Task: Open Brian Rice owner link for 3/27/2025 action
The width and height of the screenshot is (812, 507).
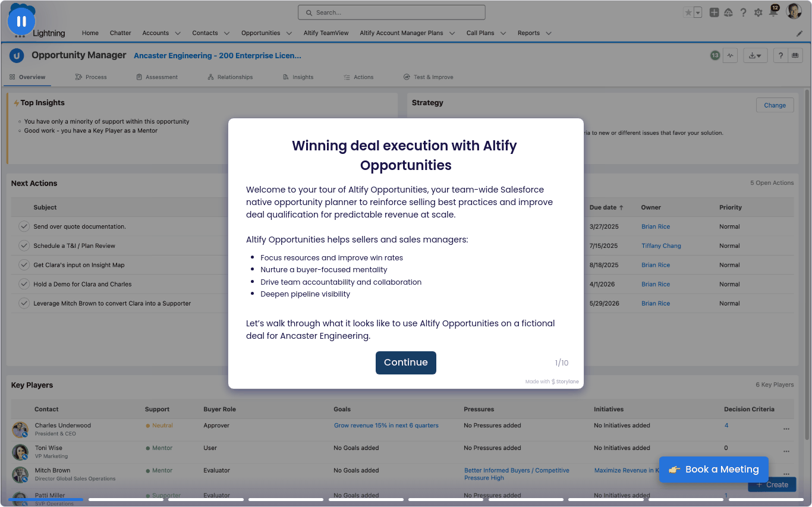Action: [656, 227]
